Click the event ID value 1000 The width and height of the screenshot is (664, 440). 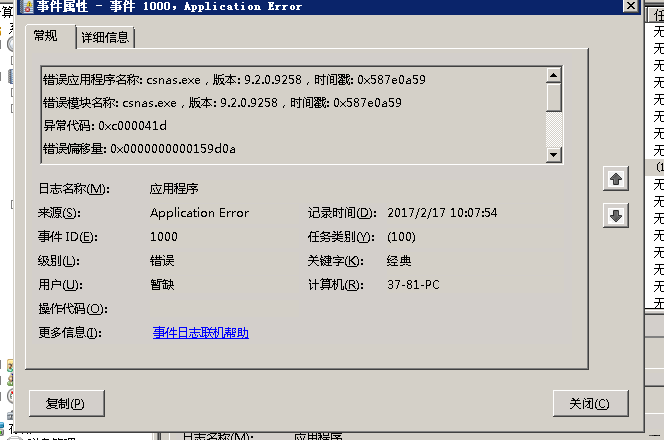coord(164,237)
